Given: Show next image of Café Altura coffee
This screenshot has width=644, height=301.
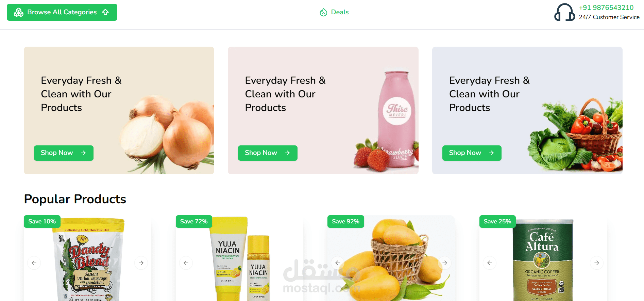Looking at the screenshot, I should pyautogui.click(x=597, y=263).
